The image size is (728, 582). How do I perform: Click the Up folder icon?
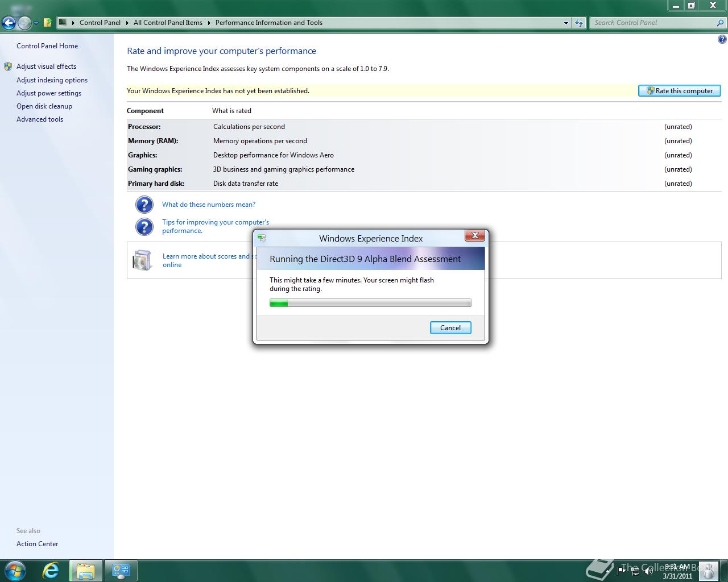coord(48,23)
